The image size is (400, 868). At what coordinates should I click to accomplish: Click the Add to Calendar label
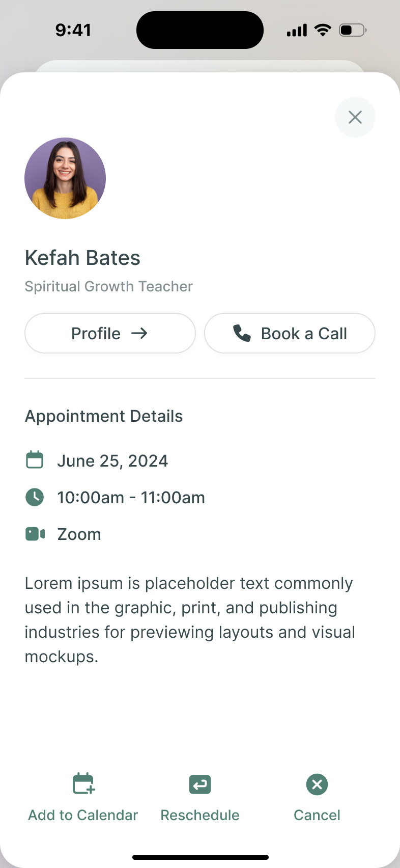tap(83, 815)
